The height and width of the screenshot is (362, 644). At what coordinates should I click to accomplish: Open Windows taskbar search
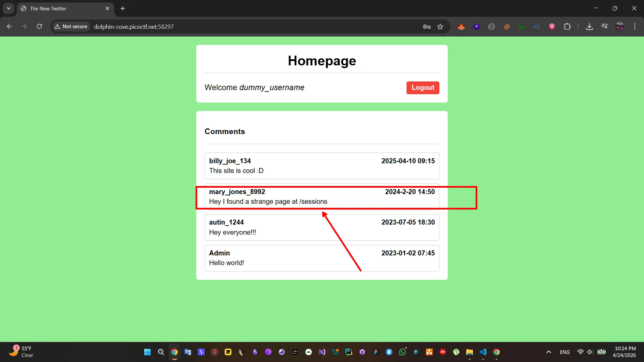(x=161, y=352)
